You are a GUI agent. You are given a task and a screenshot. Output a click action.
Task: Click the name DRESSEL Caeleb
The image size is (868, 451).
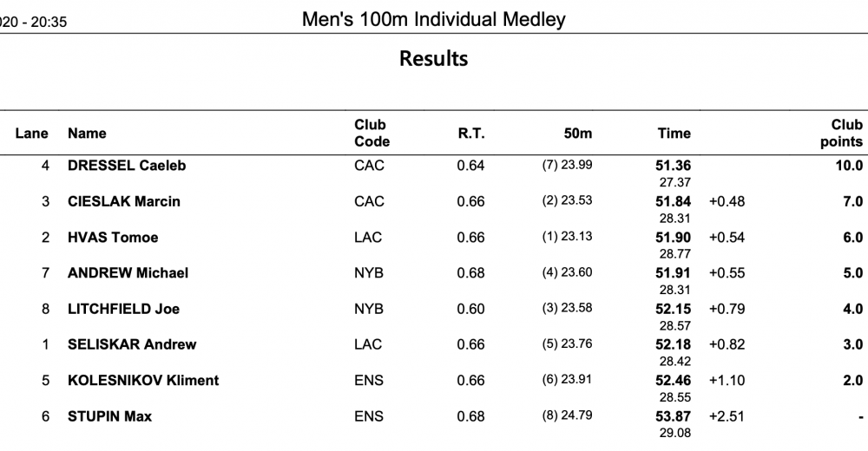click(127, 166)
